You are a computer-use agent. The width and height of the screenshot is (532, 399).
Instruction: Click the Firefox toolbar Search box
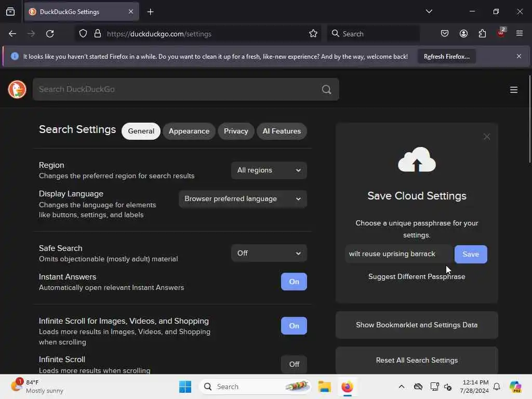(x=373, y=34)
